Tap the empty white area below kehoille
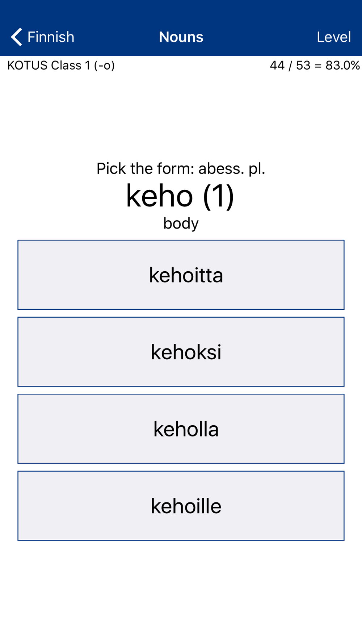This screenshot has height=644, width=362. pos(181,590)
